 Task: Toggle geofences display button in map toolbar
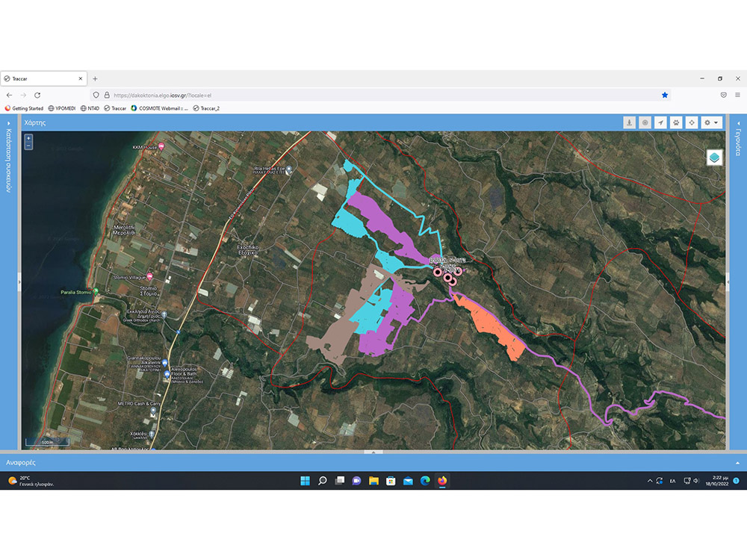tap(629, 122)
